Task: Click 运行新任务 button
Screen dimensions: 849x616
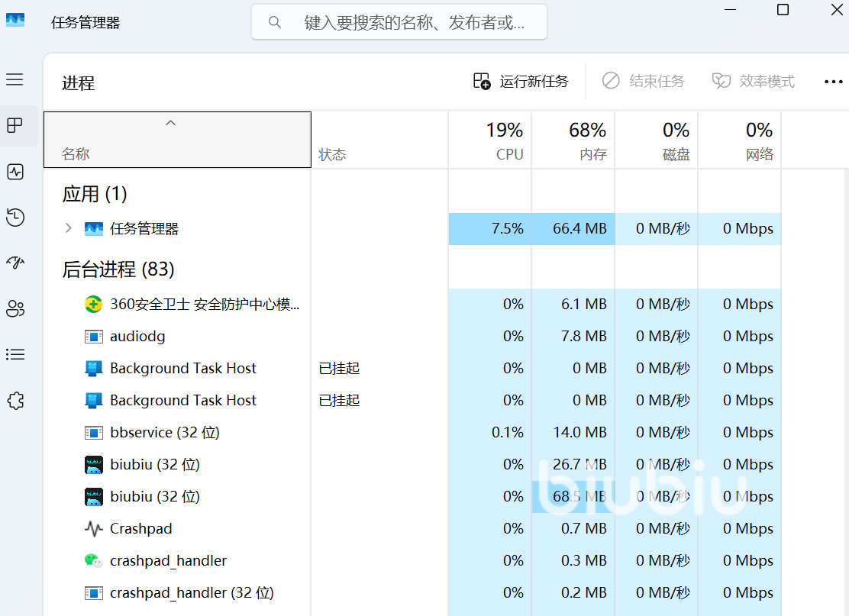Action: (521, 81)
